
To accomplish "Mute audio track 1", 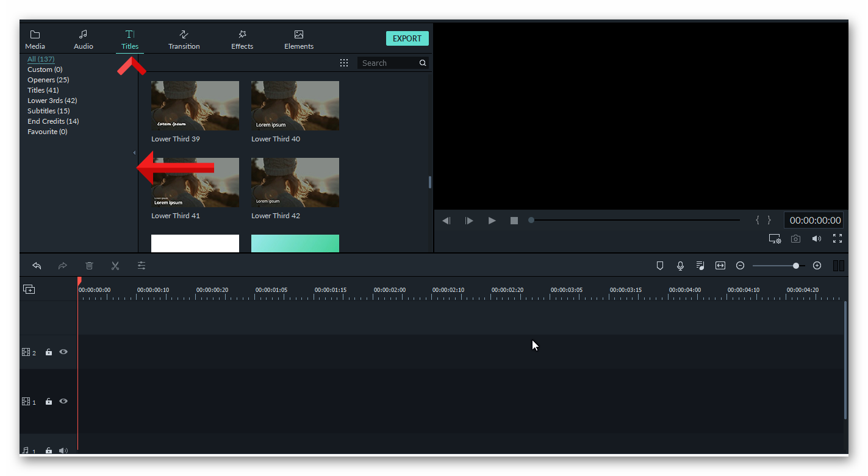I will point(63,451).
